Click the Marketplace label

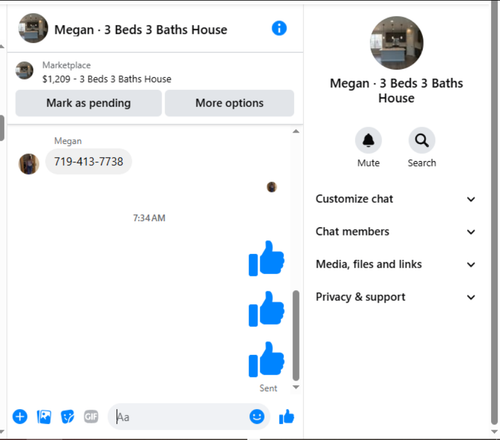tap(66, 65)
